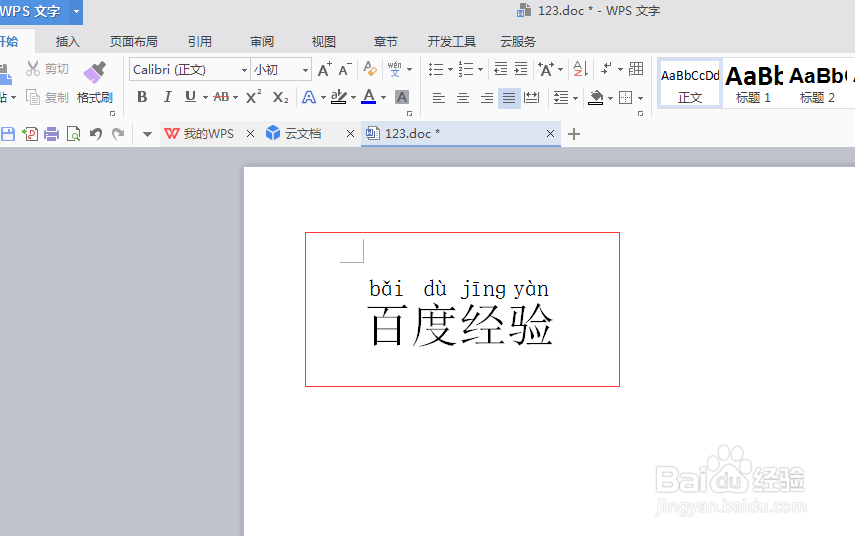The height and width of the screenshot is (536, 855).
Task: Click the sort A-Z icon
Action: 580,69
